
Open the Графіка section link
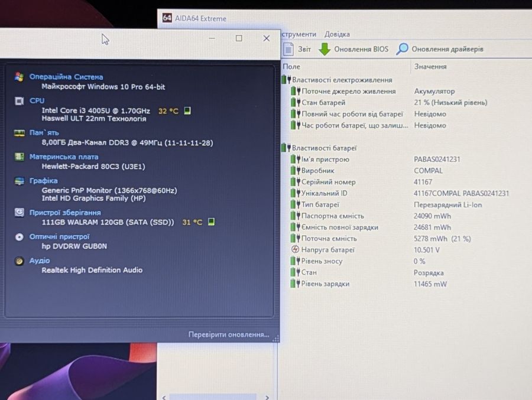[x=43, y=180]
